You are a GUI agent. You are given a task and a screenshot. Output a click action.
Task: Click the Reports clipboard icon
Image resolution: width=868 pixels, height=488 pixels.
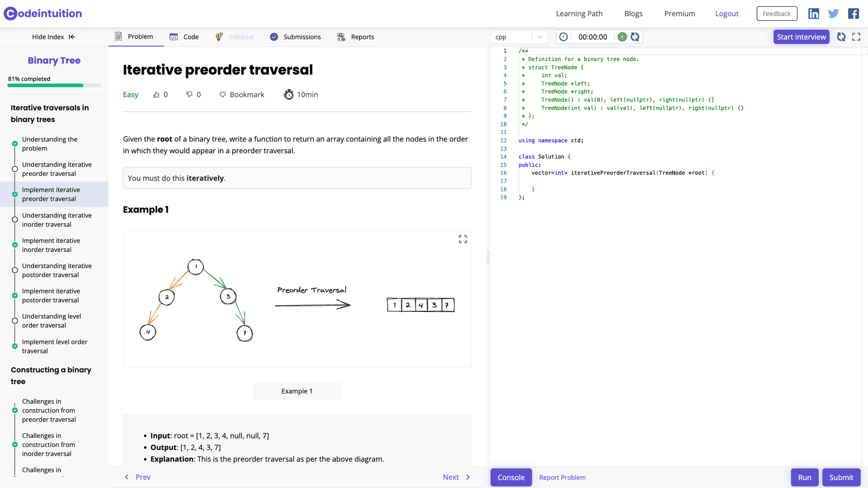pos(341,36)
